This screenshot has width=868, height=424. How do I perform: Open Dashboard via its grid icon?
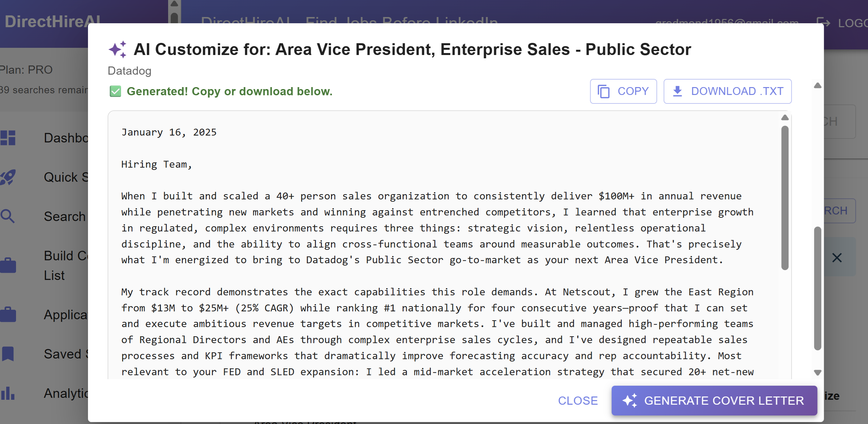tap(8, 138)
